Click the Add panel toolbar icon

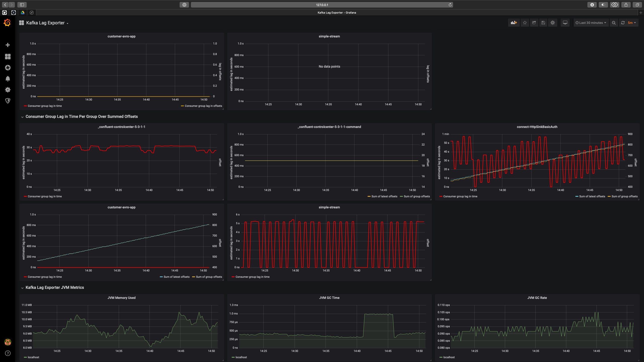point(514,23)
